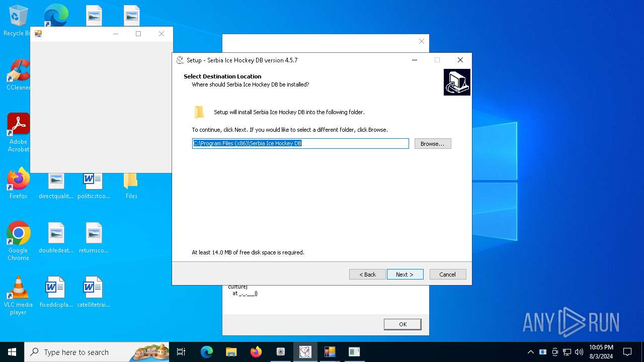Select the returnsco... image file

94,238
